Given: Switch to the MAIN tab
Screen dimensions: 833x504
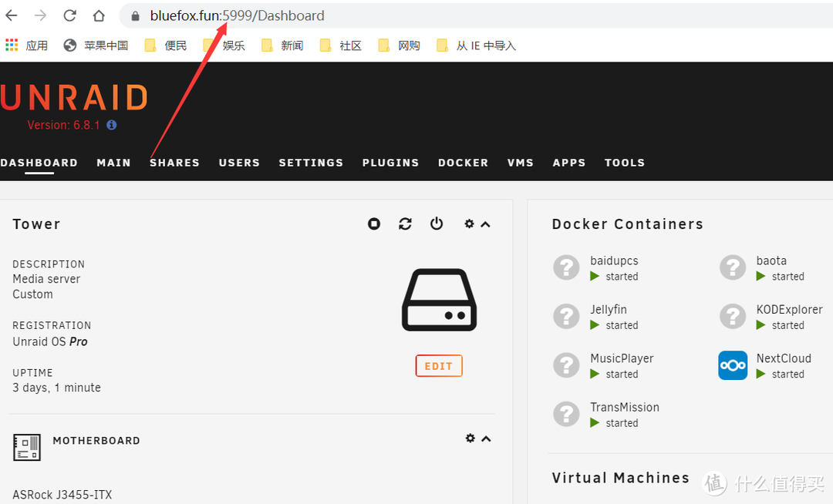Looking at the screenshot, I should pos(113,163).
